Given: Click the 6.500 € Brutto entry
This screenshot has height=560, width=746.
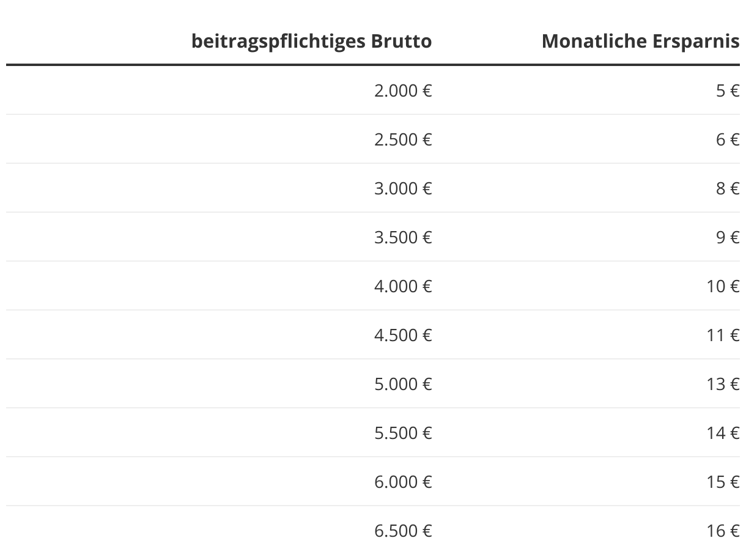Looking at the screenshot, I should tap(403, 531).
